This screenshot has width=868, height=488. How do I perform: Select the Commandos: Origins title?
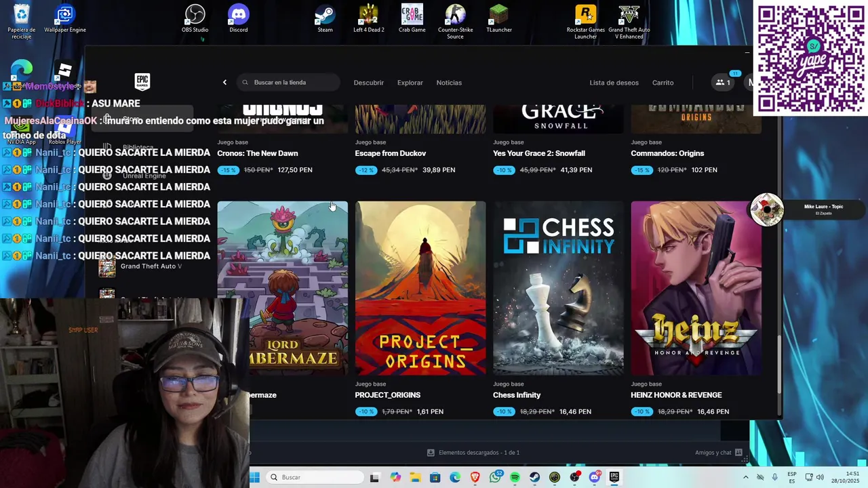point(667,153)
